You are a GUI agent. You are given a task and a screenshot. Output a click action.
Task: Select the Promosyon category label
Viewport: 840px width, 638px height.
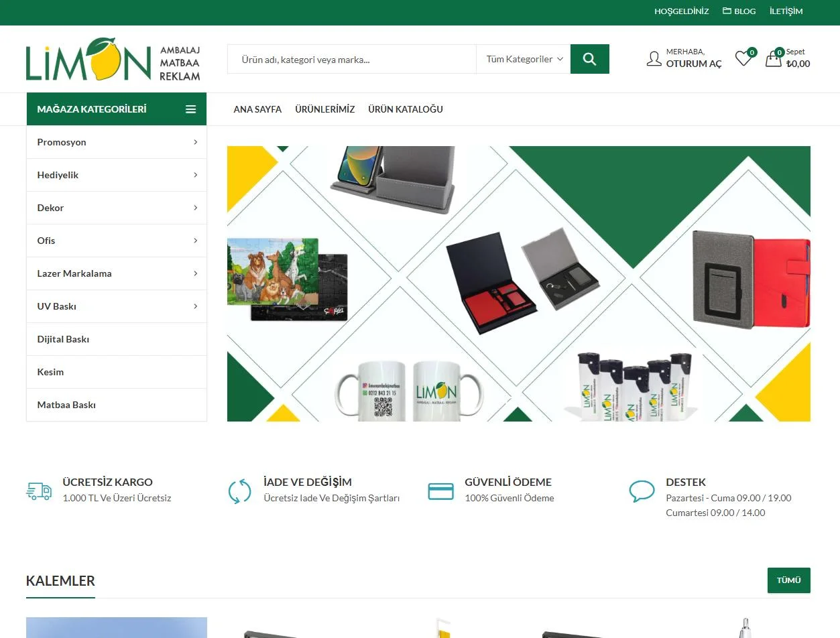(62, 142)
